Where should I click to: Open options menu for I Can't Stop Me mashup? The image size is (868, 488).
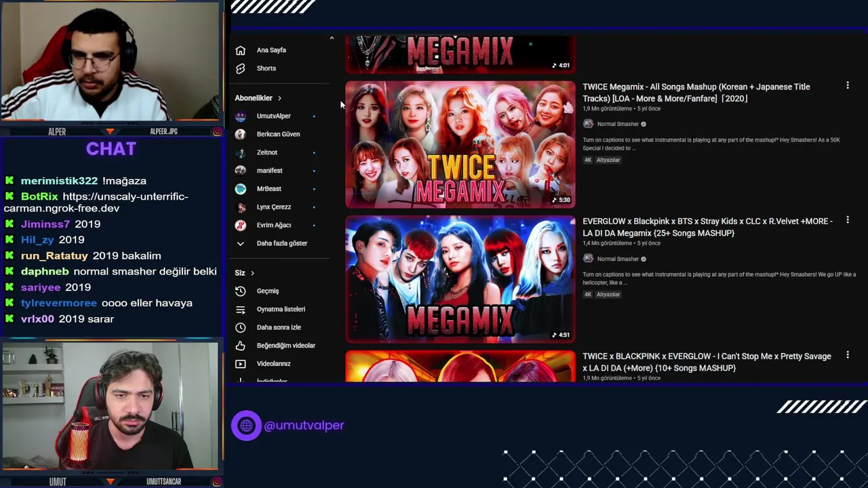click(x=847, y=355)
